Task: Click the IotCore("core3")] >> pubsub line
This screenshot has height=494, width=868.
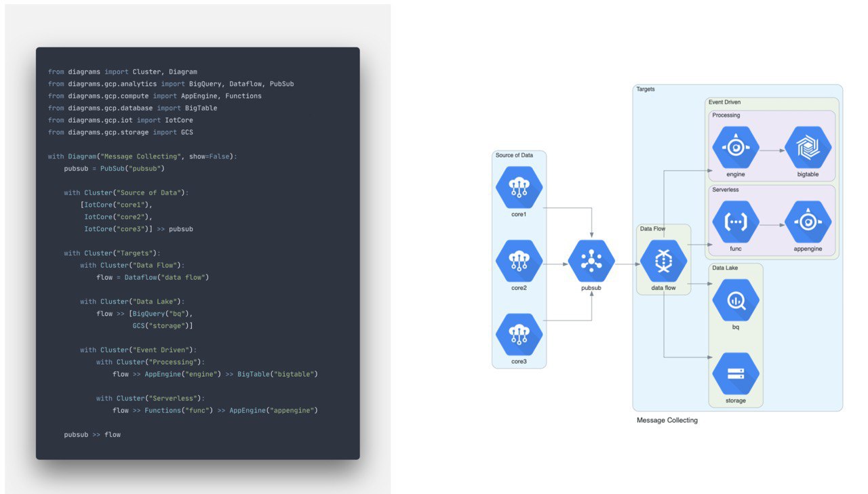Action: pos(138,229)
